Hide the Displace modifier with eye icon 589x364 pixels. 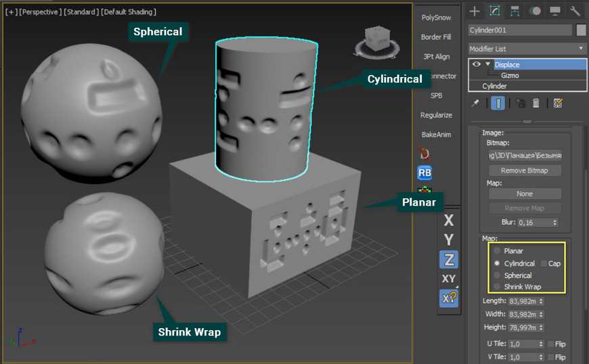(x=477, y=64)
